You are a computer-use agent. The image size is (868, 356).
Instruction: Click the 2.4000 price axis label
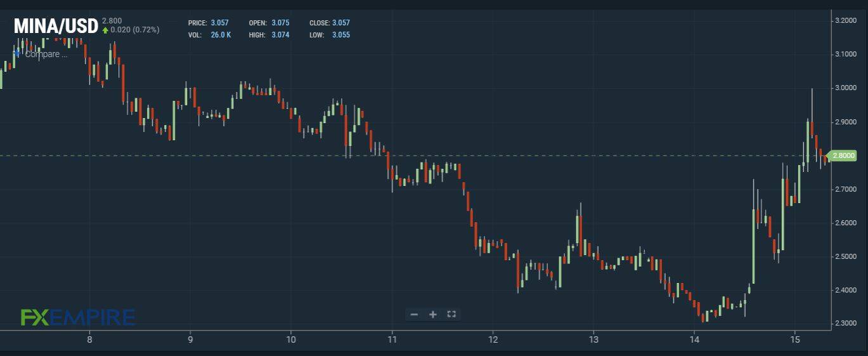(x=846, y=291)
